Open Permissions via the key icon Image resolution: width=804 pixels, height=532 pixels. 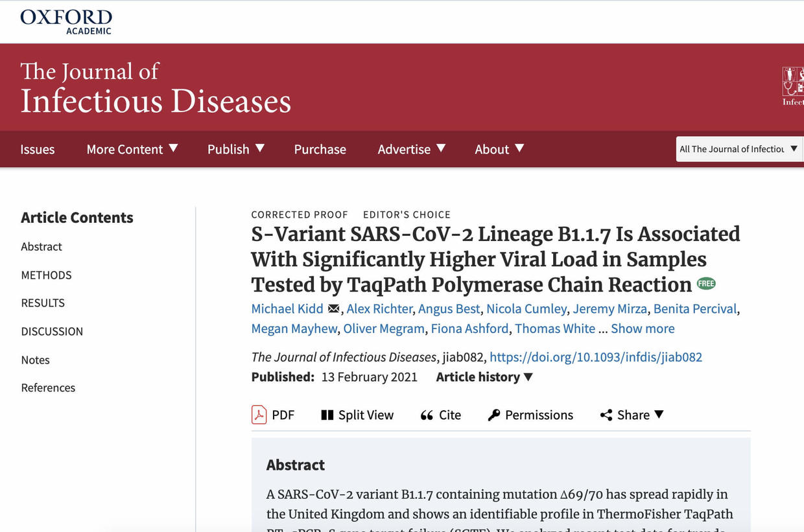494,415
